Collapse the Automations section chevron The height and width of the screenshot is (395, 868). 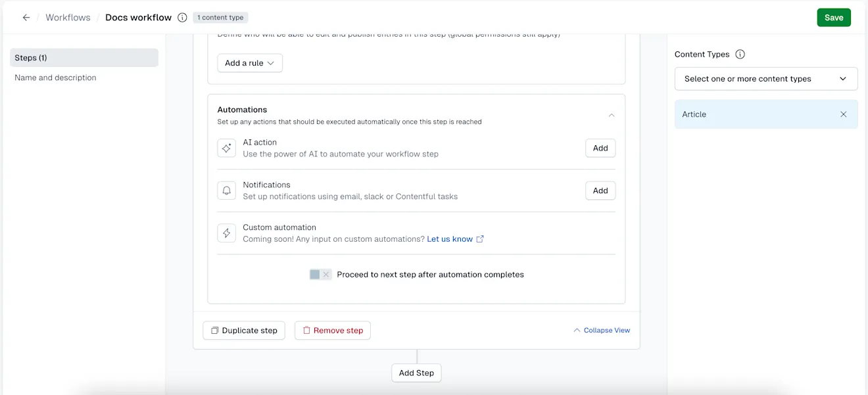(612, 115)
